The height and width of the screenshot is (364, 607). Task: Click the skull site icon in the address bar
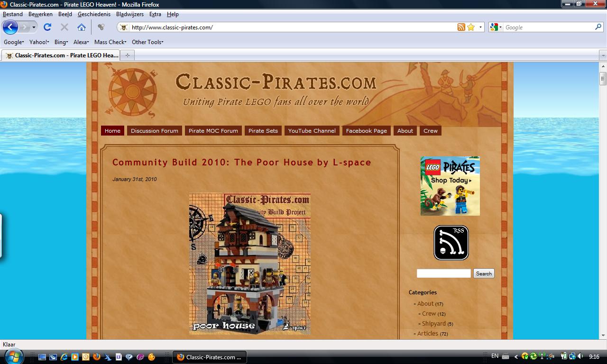pos(124,27)
